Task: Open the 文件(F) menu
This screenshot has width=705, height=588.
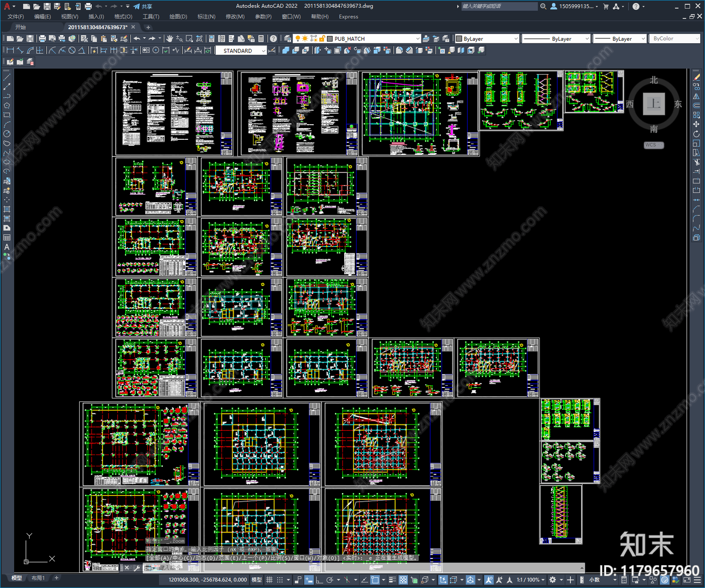Action: click(x=15, y=17)
